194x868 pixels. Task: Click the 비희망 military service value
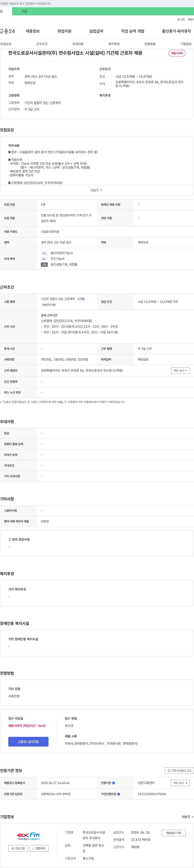click(45, 521)
